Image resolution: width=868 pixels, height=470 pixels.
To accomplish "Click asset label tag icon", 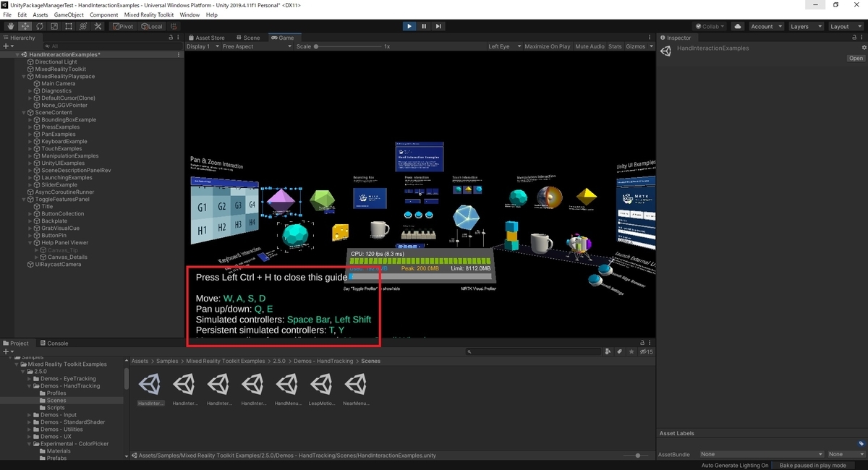I will coord(861,443).
